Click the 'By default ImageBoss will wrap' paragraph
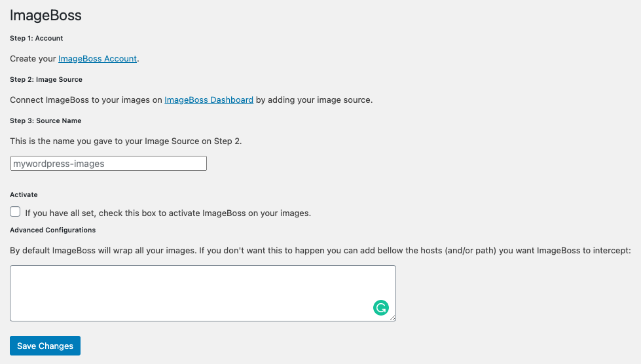This screenshot has height=364, width=641. click(320, 250)
